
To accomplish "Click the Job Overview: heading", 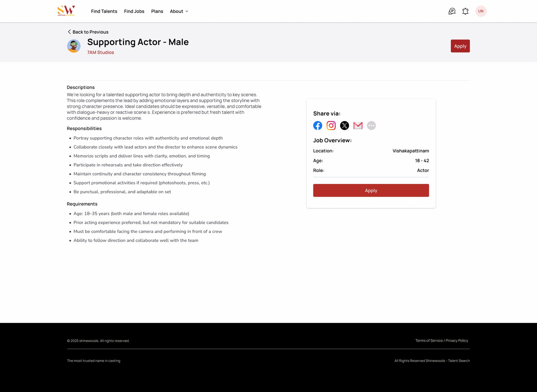I will (332, 140).
